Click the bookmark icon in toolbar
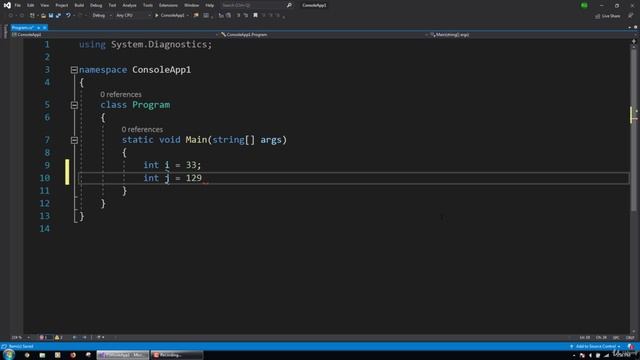Screen dimensions: 640x360 tap(256, 16)
